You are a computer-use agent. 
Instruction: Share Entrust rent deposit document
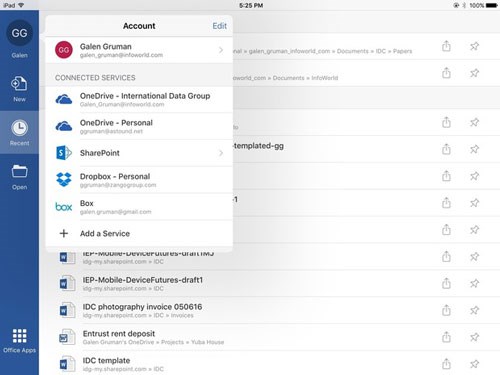click(x=446, y=337)
